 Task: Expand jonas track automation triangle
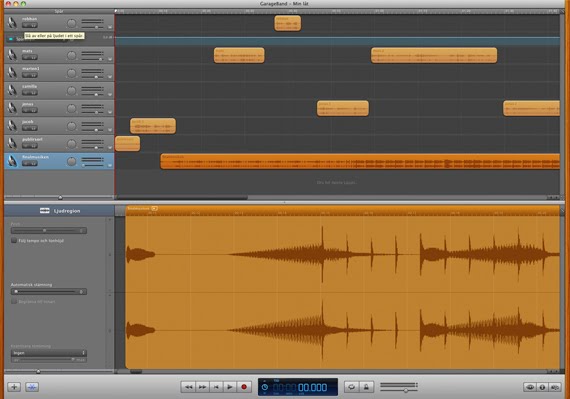click(110, 112)
